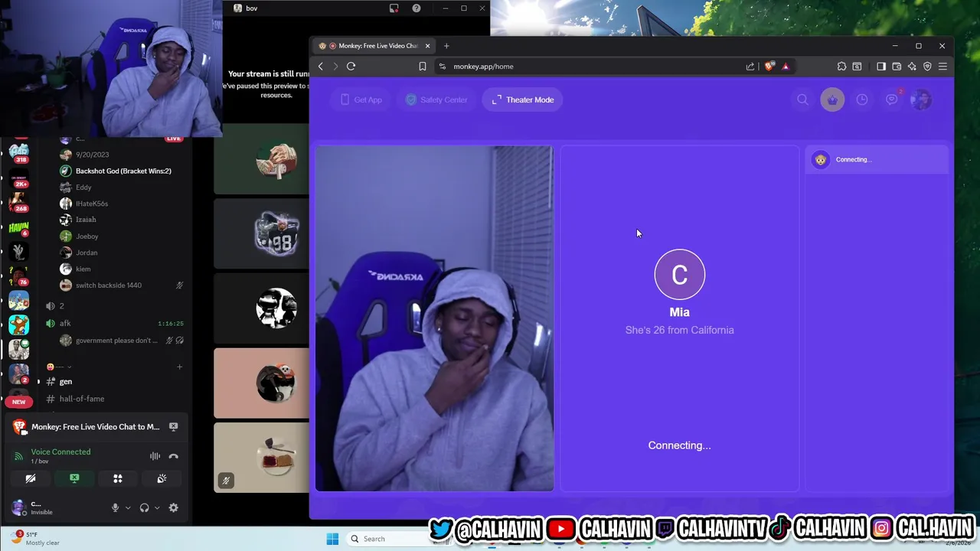Viewport: 980px width, 551px height.
Task: Open help in the bov stream window
Action: pyautogui.click(x=416, y=8)
